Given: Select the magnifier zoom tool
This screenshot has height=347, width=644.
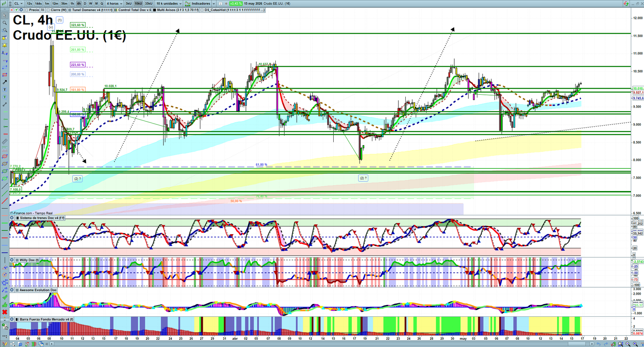Looking at the screenshot, I should point(5,23).
